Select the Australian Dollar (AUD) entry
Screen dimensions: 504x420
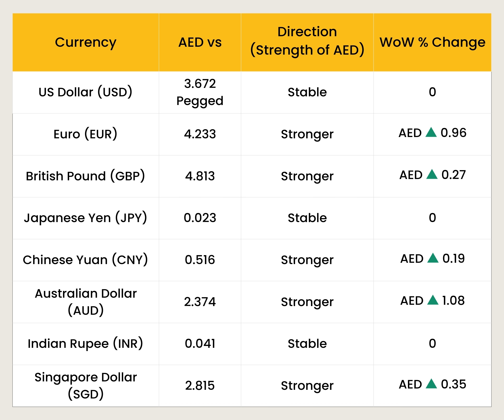point(86,301)
